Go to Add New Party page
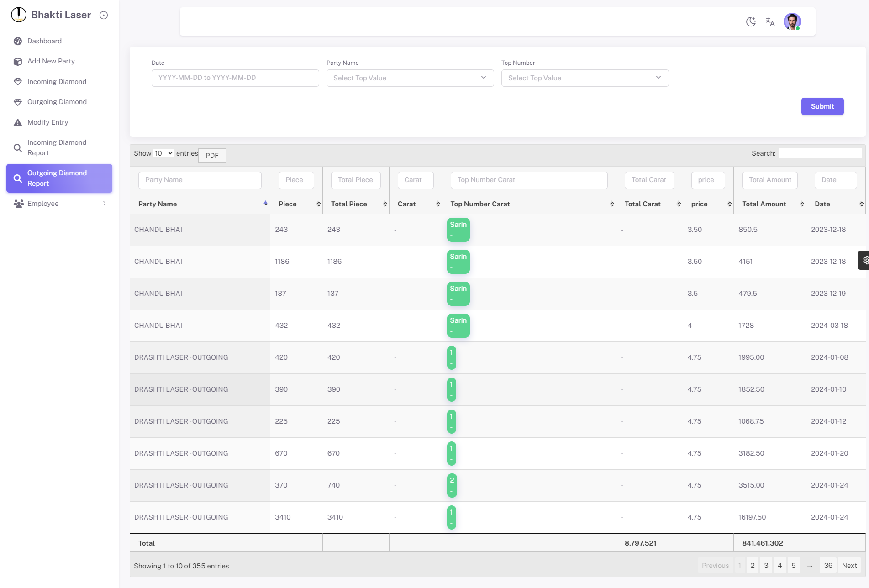869x588 pixels. coord(51,61)
